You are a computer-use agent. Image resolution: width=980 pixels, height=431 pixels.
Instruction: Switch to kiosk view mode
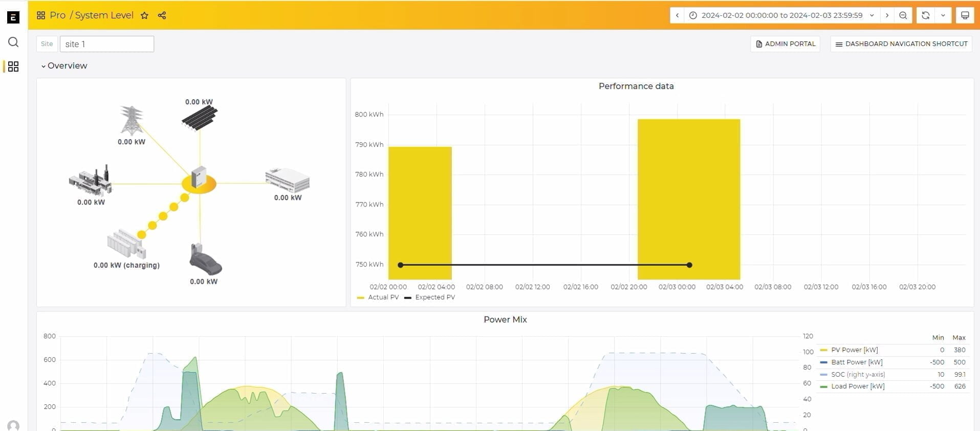965,15
